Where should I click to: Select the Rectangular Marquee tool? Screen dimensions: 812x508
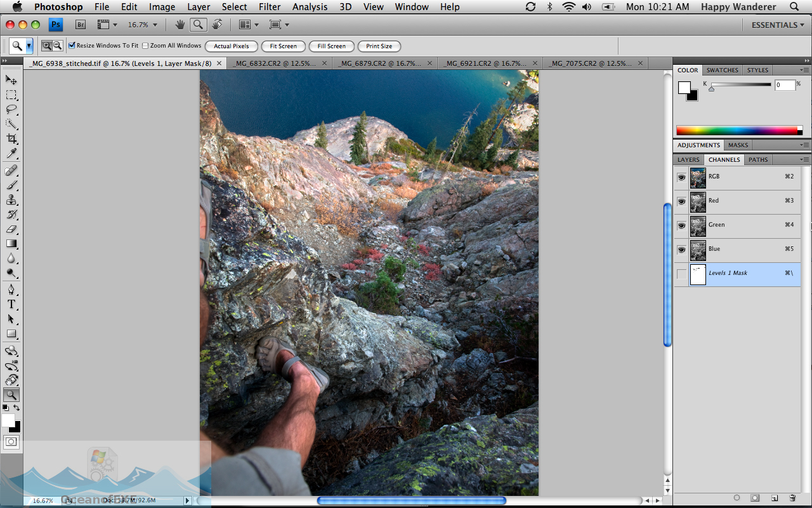(x=11, y=95)
